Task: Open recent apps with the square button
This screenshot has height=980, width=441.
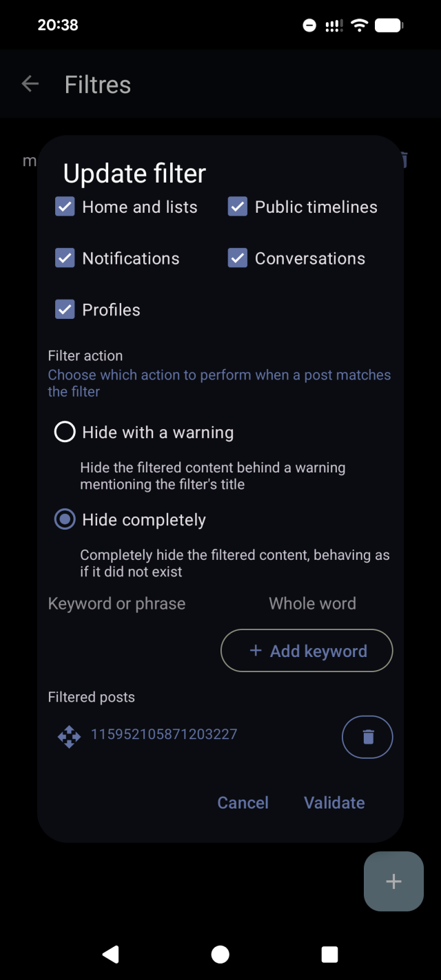Action: [329, 955]
